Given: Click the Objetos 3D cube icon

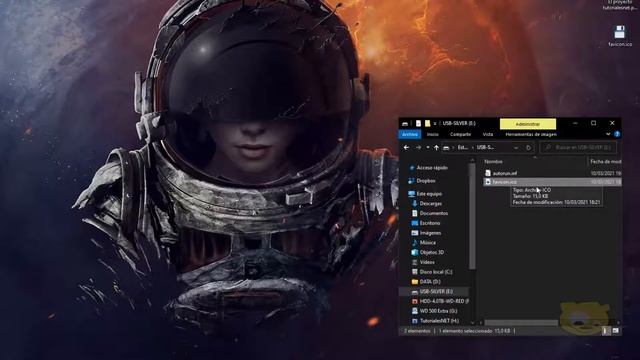Looking at the screenshot, I should [x=415, y=252].
